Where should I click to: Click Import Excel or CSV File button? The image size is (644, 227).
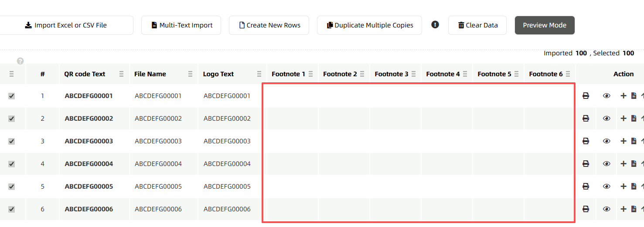pos(66,25)
